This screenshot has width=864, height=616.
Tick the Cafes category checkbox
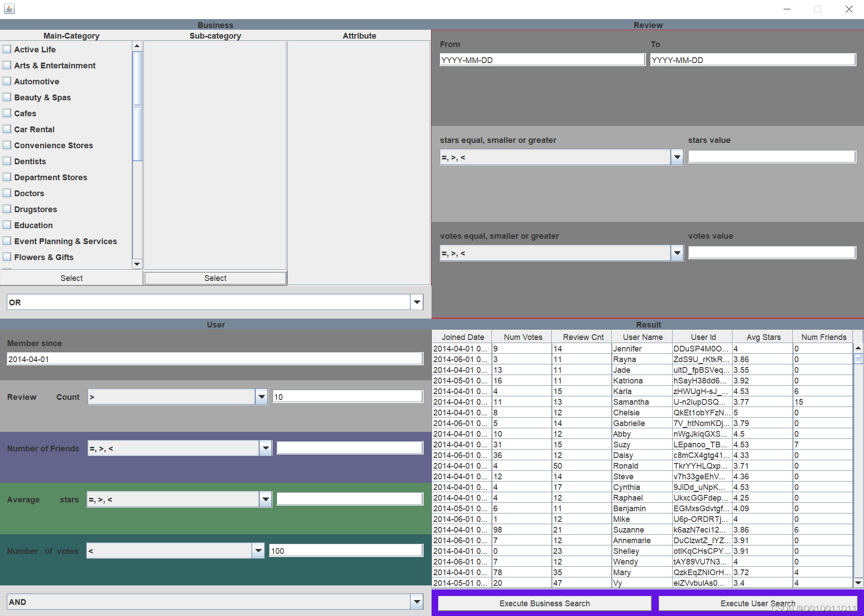7,113
